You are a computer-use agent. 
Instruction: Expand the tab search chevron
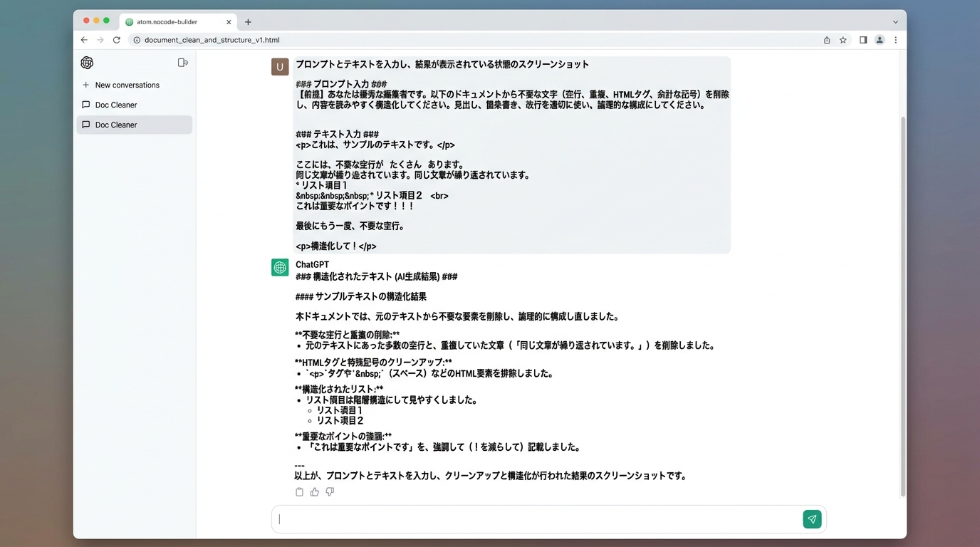895,22
